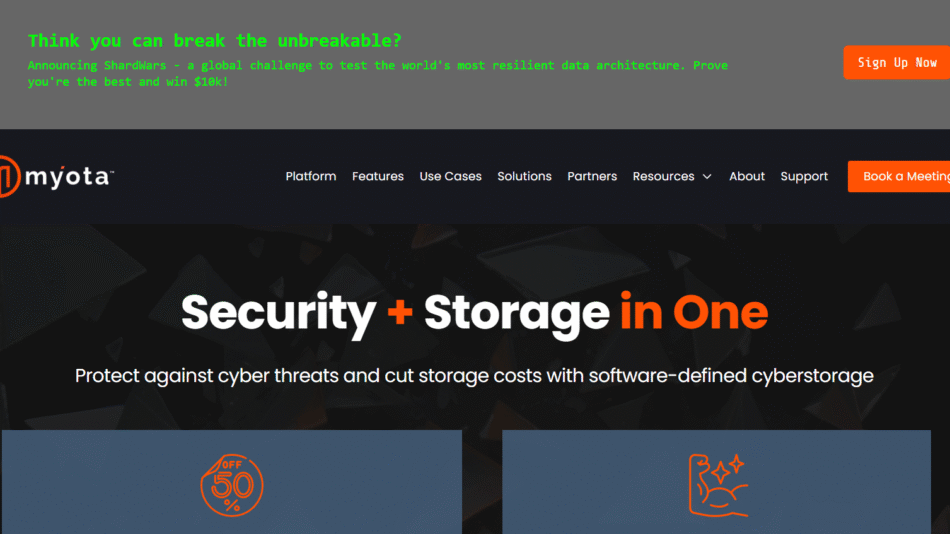Screen dimensions: 950x534
Task: Click the myota wordmark text
Action: tap(70, 177)
